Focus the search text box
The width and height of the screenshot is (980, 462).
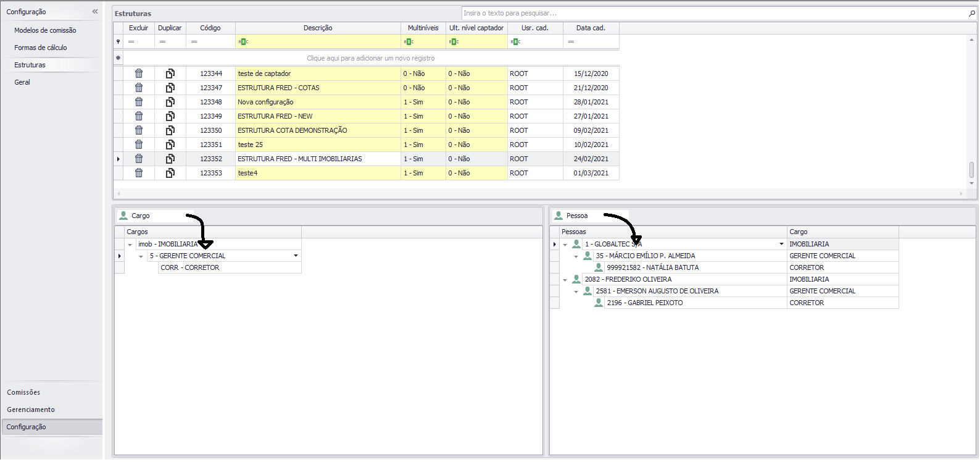pyautogui.click(x=715, y=13)
